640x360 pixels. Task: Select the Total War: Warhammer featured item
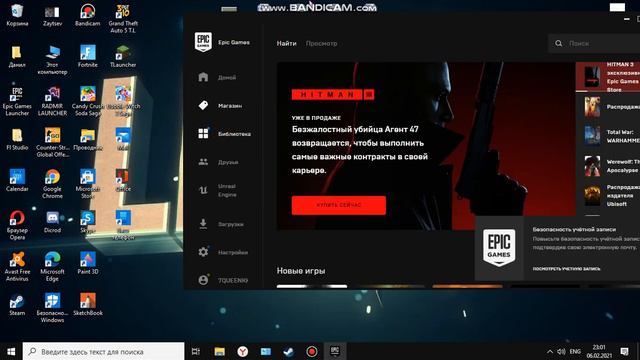point(608,136)
